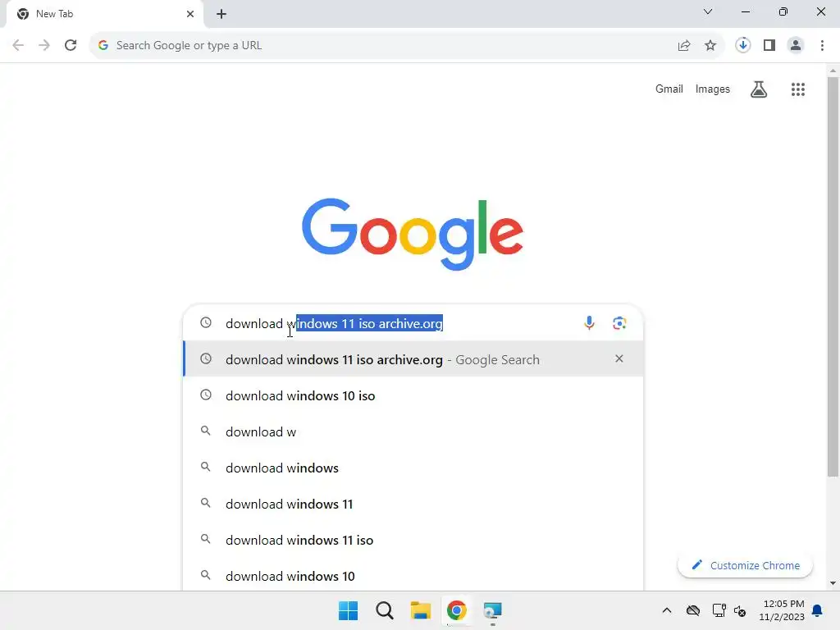Open the profile avatar icon
The width and height of the screenshot is (840, 630).
tap(796, 46)
